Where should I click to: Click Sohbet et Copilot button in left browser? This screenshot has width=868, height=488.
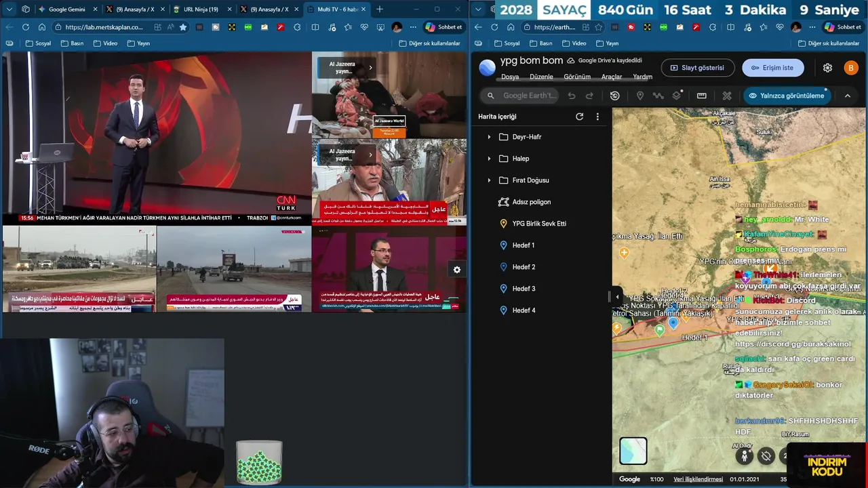point(443,27)
